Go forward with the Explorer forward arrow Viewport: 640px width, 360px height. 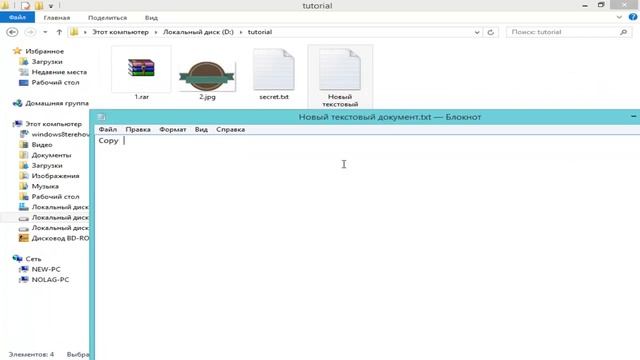click(x=30, y=32)
